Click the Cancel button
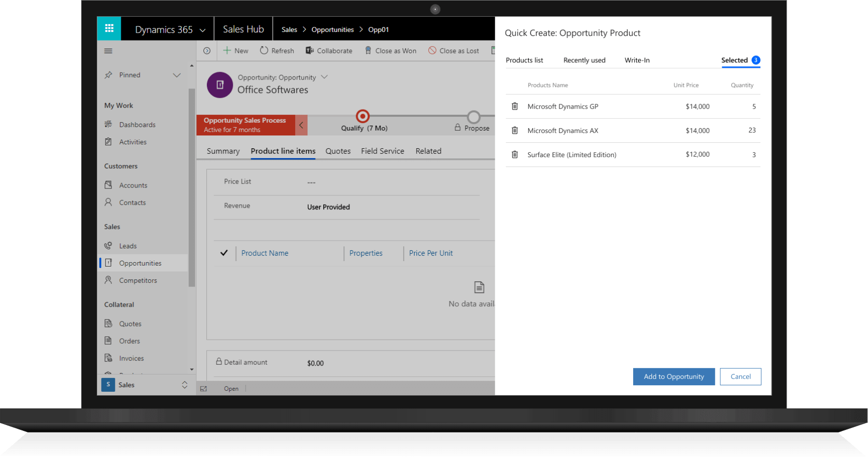 click(x=740, y=376)
